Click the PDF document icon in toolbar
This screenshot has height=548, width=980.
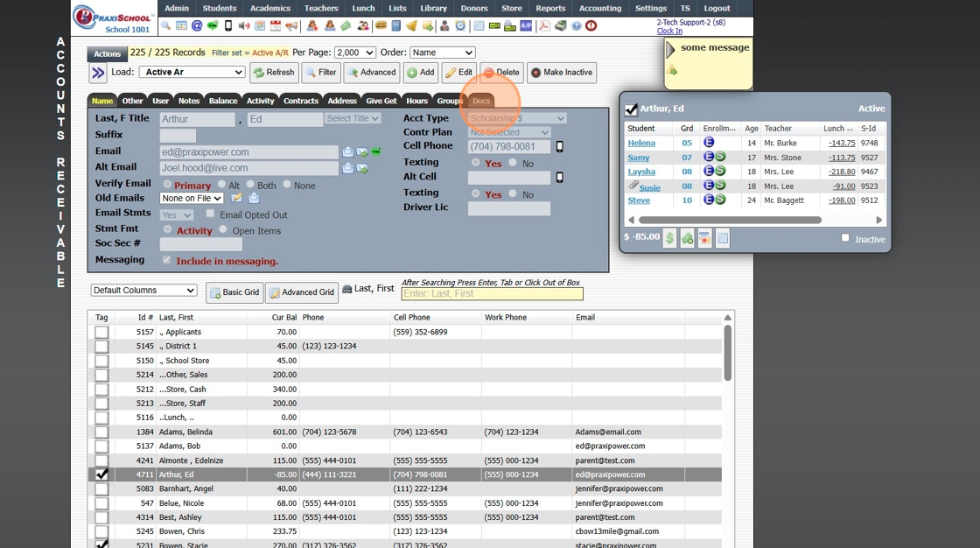coord(543,26)
